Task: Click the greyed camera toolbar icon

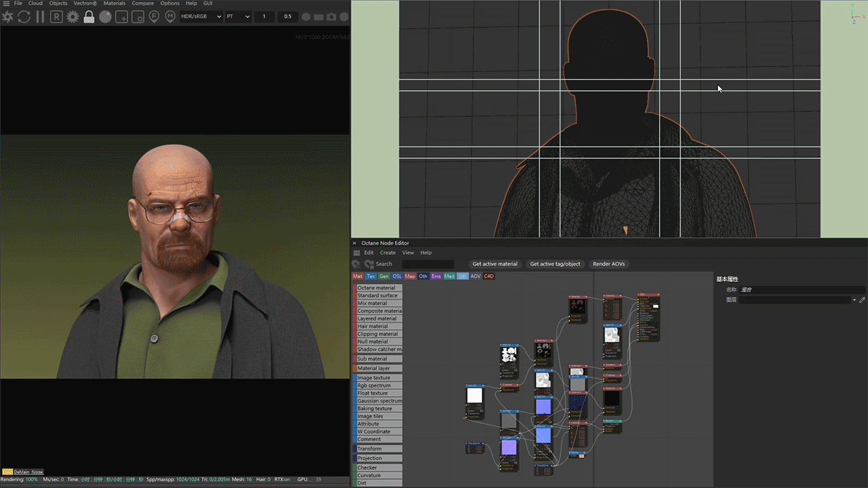Action: [331, 16]
